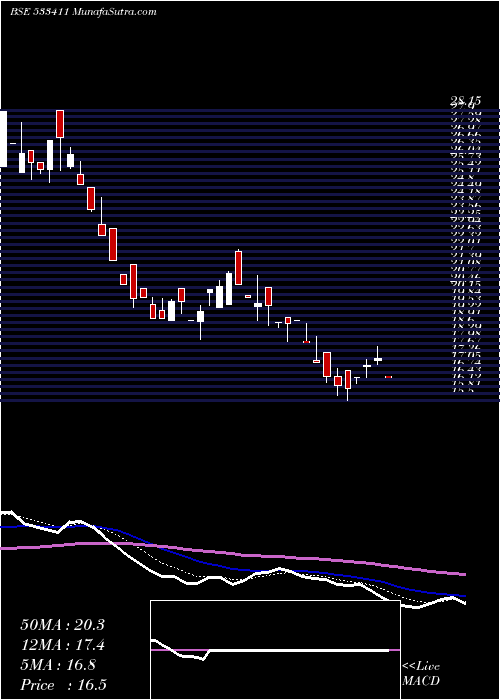Click the '28.15' top price-axis value
Screen dimensions: 500x700
tap(465, 101)
